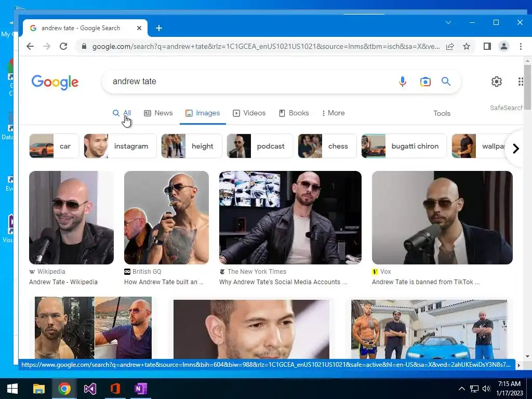Select the Images tab
This screenshot has width=532, height=399.
point(203,113)
